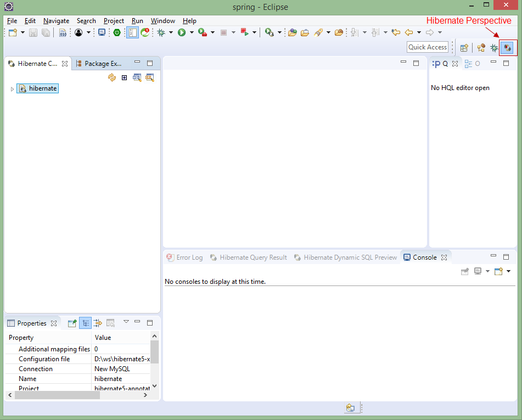Viewport: 522px width, 420px height.
Task: Open the Navigate menu
Action: click(x=56, y=21)
